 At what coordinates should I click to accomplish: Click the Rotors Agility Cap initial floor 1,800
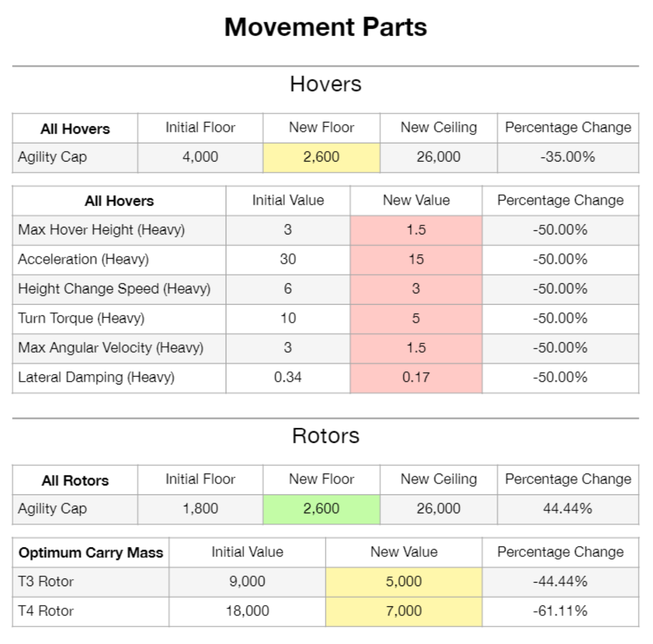pos(200,509)
